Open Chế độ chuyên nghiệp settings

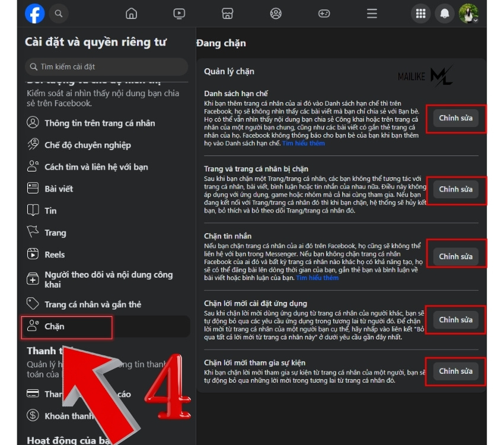click(x=88, y=145)
